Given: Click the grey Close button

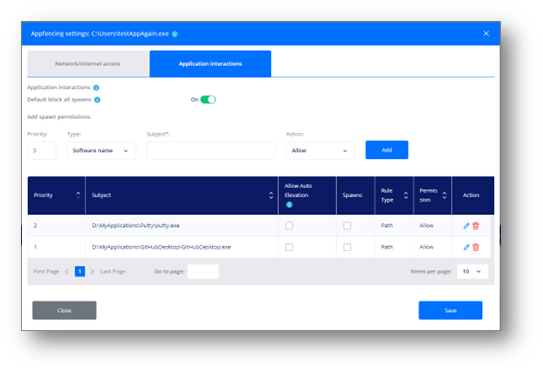Looking at the screenshot, I should point(64,310).
